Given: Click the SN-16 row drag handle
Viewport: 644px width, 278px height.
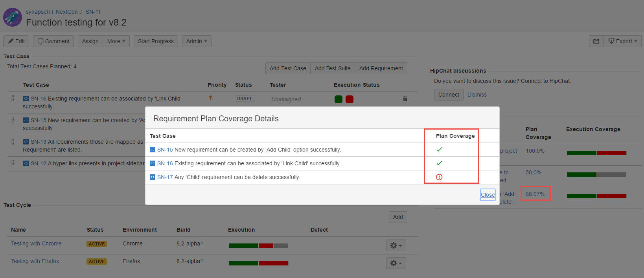Looking at the screenshot, I should coord(12,98).
